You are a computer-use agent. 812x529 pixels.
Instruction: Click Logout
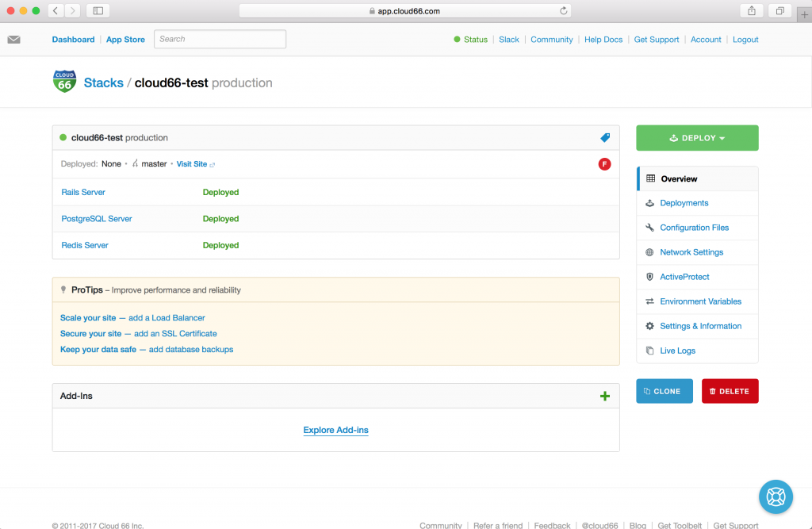click(745, 40)
